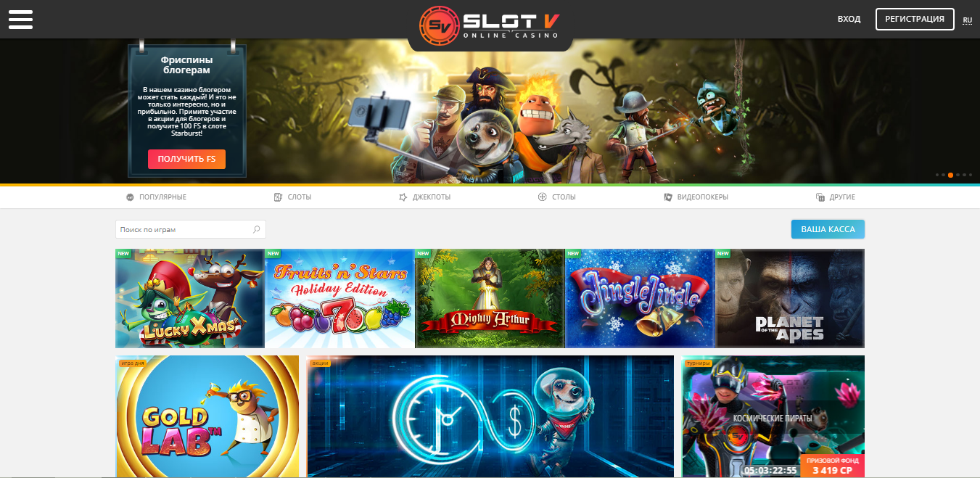Click the Другие category icon
Viewport: 980px width, 478px height.
(x=820, y=197)
